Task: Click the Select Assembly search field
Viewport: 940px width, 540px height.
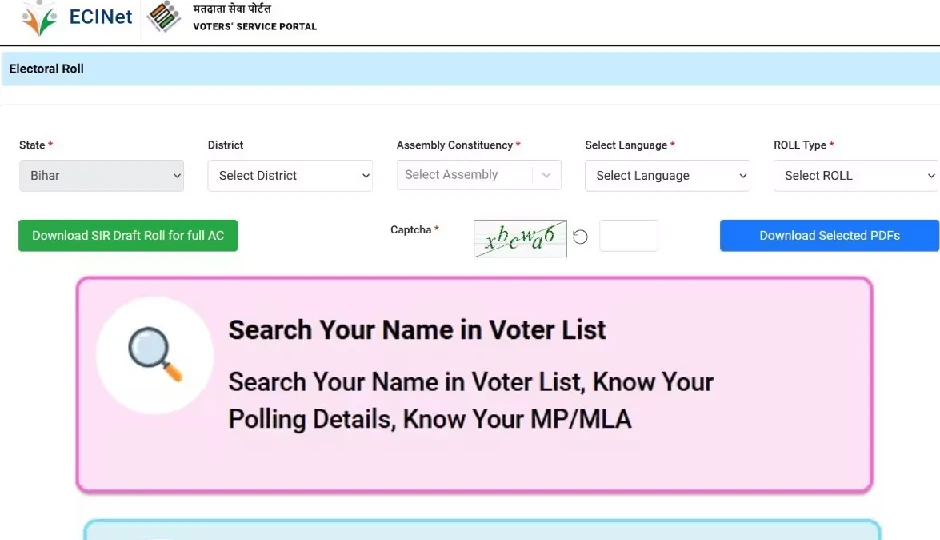Action: point(465,175)
